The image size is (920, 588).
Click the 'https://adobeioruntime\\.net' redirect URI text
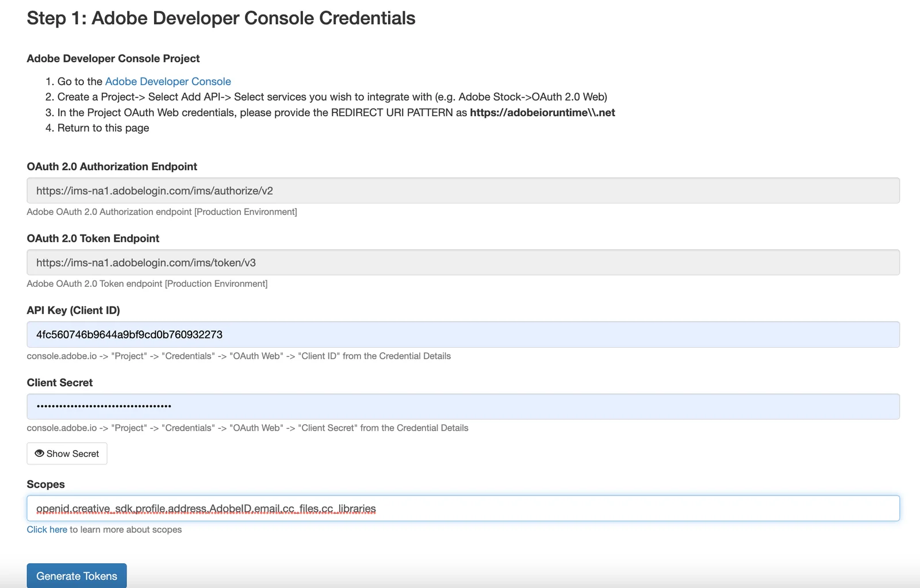(x=542, y=113)
